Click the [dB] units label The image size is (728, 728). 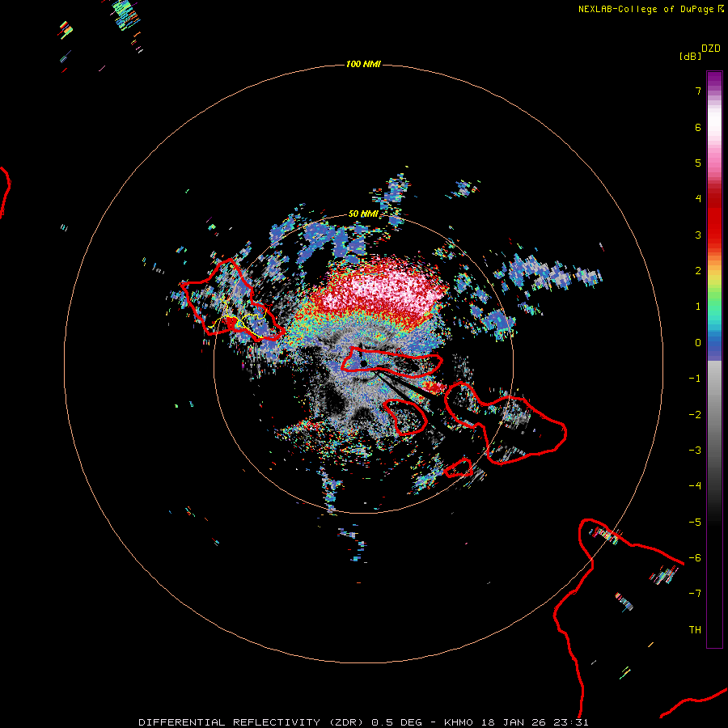(x=690, y=57)
